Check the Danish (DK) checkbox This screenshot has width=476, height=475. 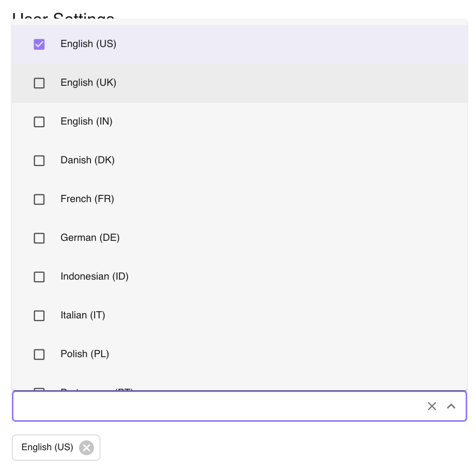pyautogui.click(x=39, y=161)
